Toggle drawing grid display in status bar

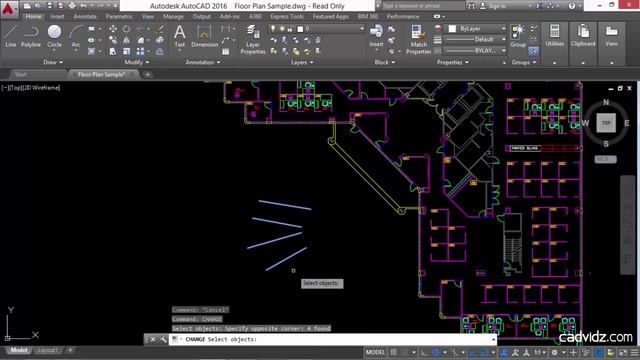(x=393, y=352)
